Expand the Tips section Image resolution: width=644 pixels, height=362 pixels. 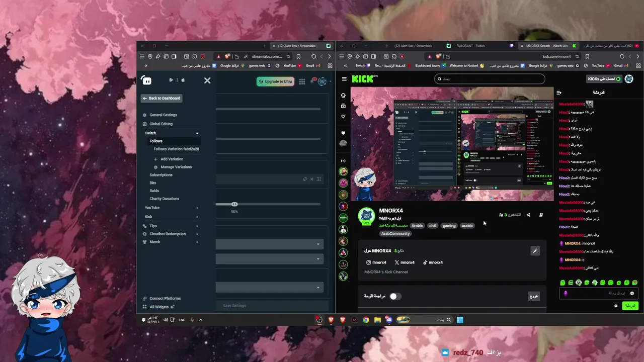point(197,226)
